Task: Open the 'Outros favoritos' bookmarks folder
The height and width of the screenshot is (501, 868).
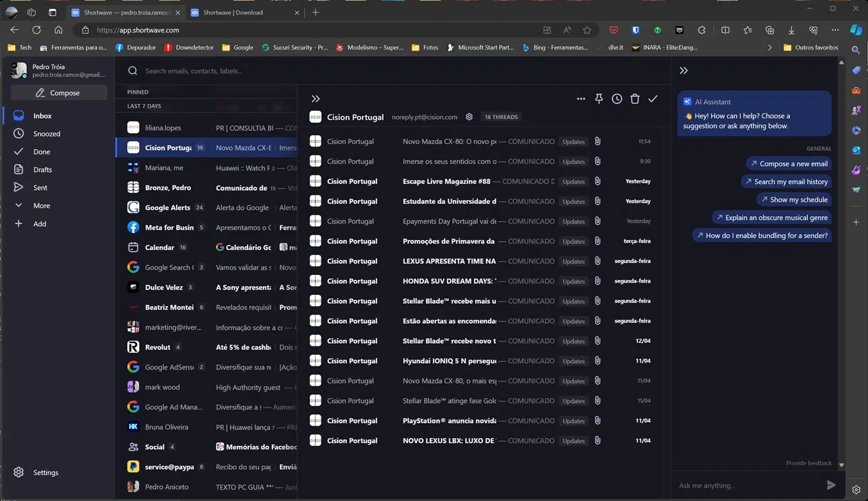Action: [810, 48]
